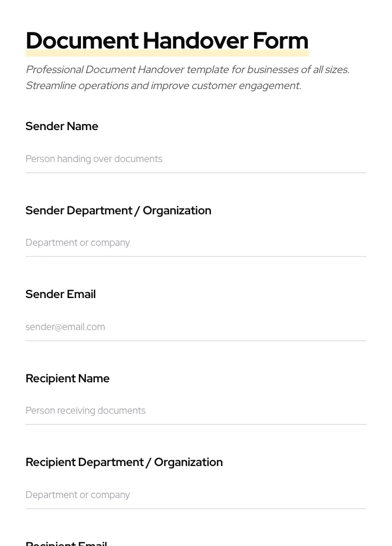Viewport: 392px width, 546px height.
Task: Click the word 'Form' in the title
Action: (280, 41)
